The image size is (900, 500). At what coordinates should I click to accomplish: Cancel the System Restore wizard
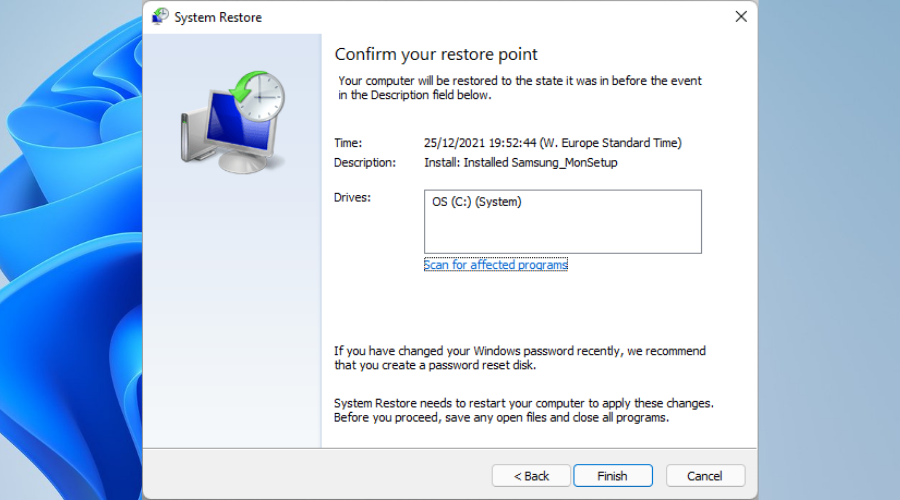(x=705, y=476)
